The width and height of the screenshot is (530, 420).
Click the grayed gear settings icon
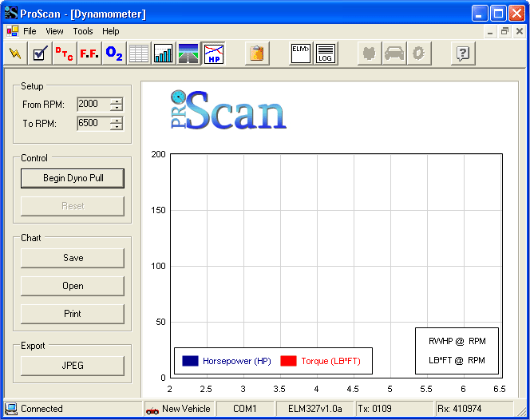[419, 53]
